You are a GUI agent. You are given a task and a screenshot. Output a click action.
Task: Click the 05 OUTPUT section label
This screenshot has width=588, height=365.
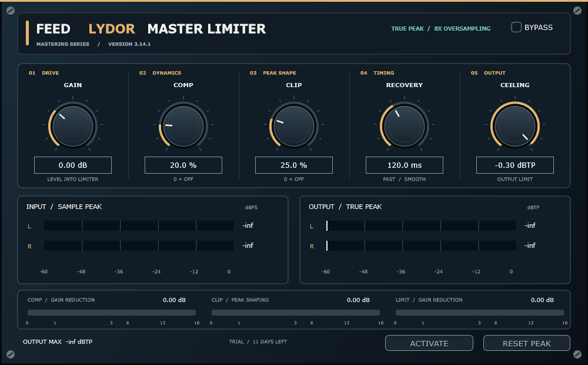(488, 73)
